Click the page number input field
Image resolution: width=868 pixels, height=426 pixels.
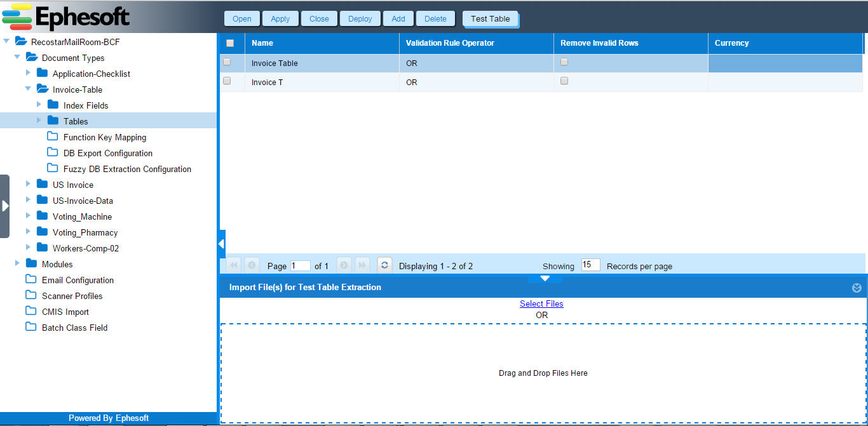[x=301, y=266]
